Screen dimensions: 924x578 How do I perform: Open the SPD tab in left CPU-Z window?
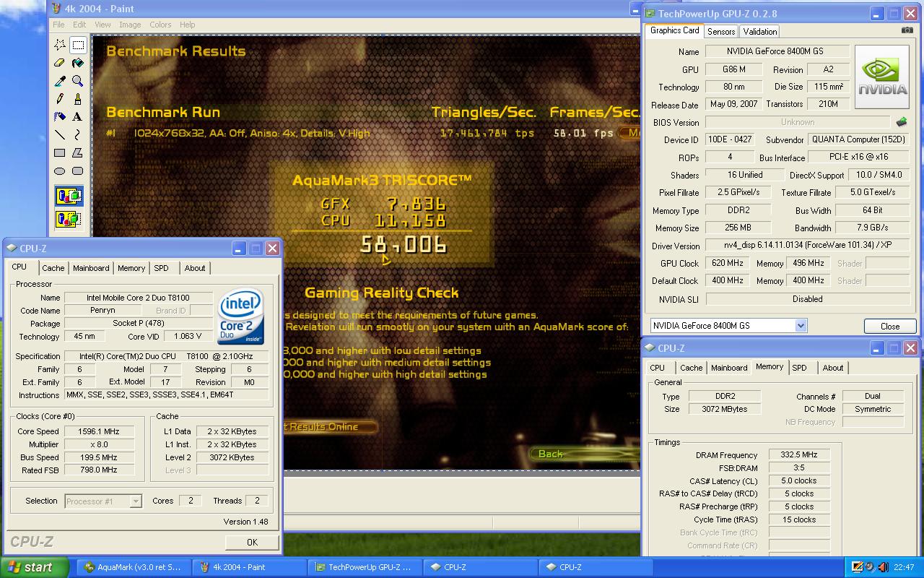pos(162,268)
